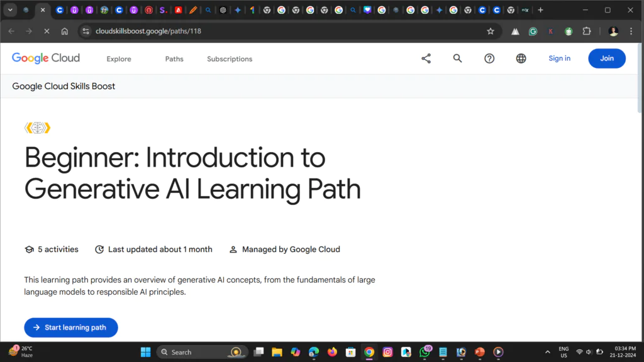Open PowerPoint from the taskbar
The height and width of the screenshot is (362, 644).
(480, 352)
